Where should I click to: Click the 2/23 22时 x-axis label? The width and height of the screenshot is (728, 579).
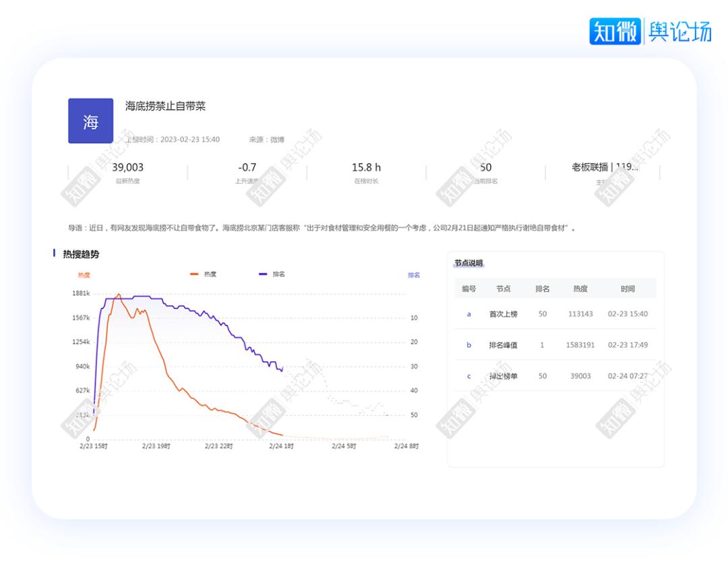pos(218,446)
